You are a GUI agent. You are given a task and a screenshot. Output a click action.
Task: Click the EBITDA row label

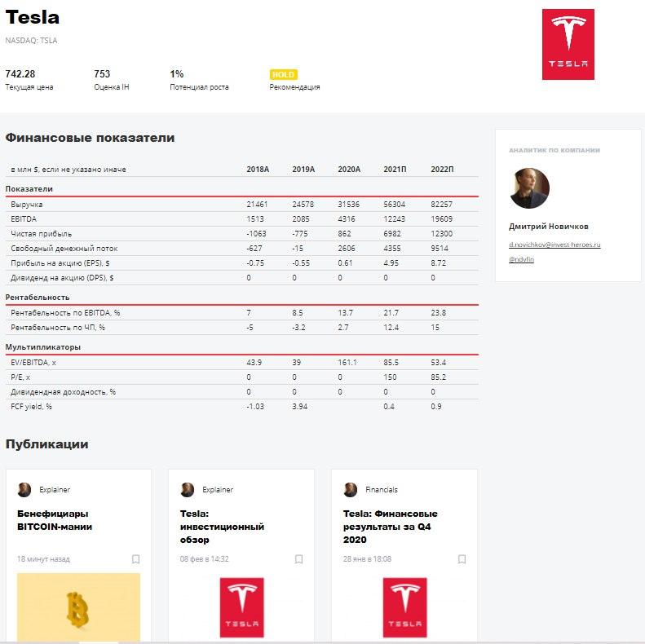click(x=24, y=219)
